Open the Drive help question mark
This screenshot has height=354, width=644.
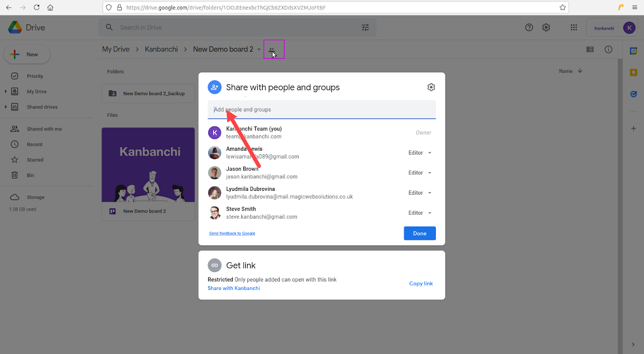529,27
